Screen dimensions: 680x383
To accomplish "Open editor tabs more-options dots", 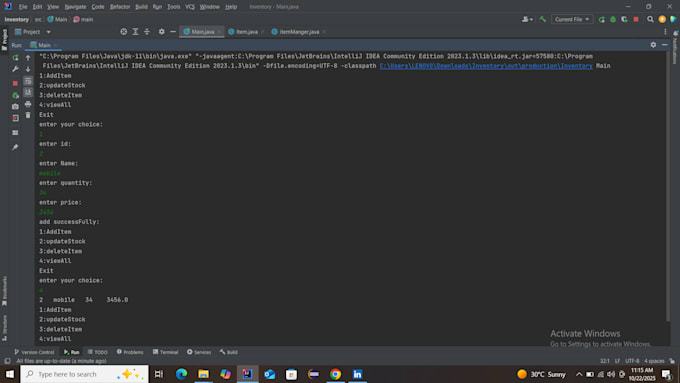I will [665, 32].
